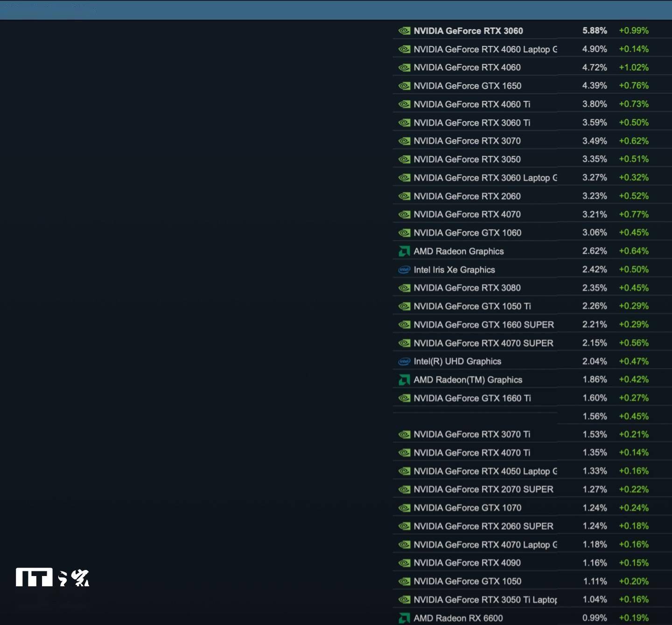Click the NVIDIA icon beside plain GTX 1050
Viewport: 672px width, 625px height.
[404, 581]
